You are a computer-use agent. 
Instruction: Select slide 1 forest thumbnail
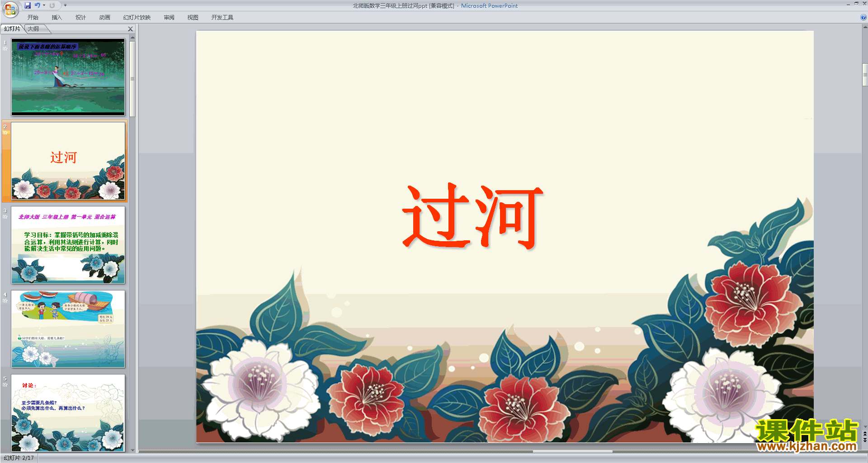pyautogui.click(x=68, y=77)
